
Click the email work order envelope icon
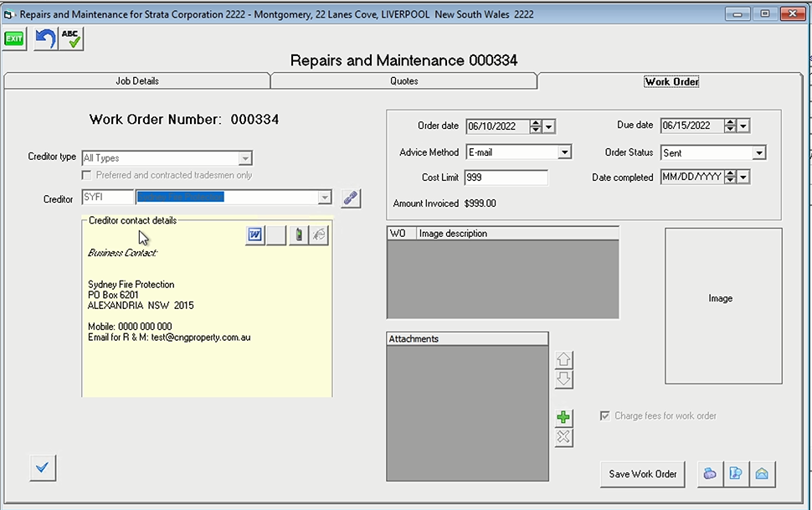[762, 474]
